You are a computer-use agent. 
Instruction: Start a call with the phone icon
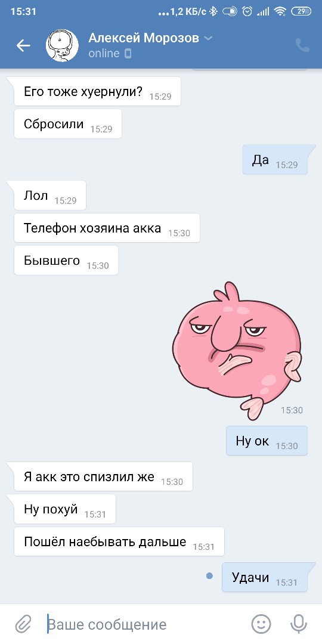pos(303,45)
